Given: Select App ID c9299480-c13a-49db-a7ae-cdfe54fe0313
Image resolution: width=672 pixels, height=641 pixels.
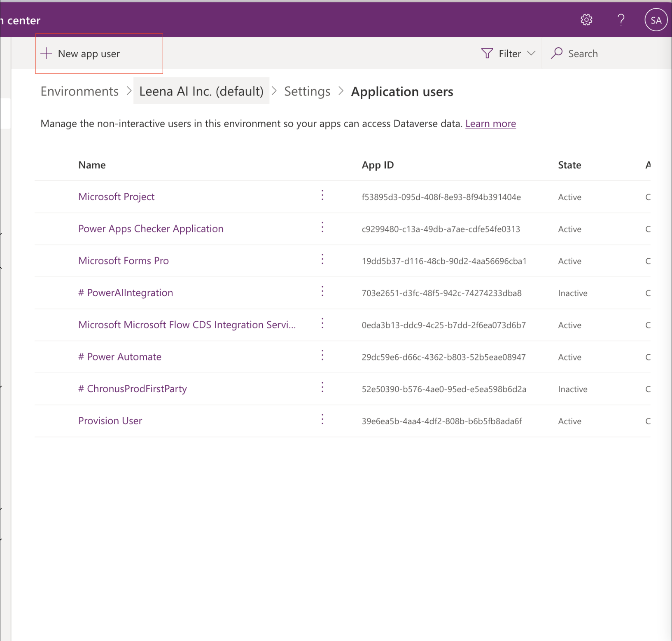Looking at the screenshot, I should (x=441, y=229).
